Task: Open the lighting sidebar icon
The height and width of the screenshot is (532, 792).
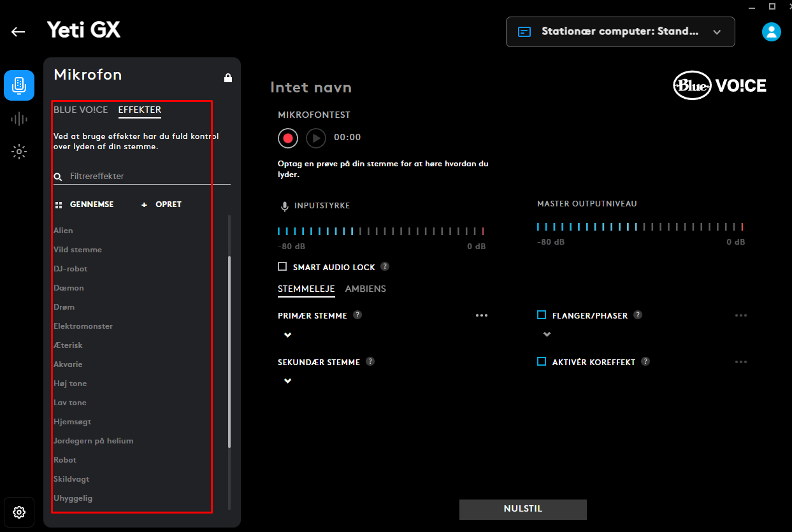Action: coord(19,152)
